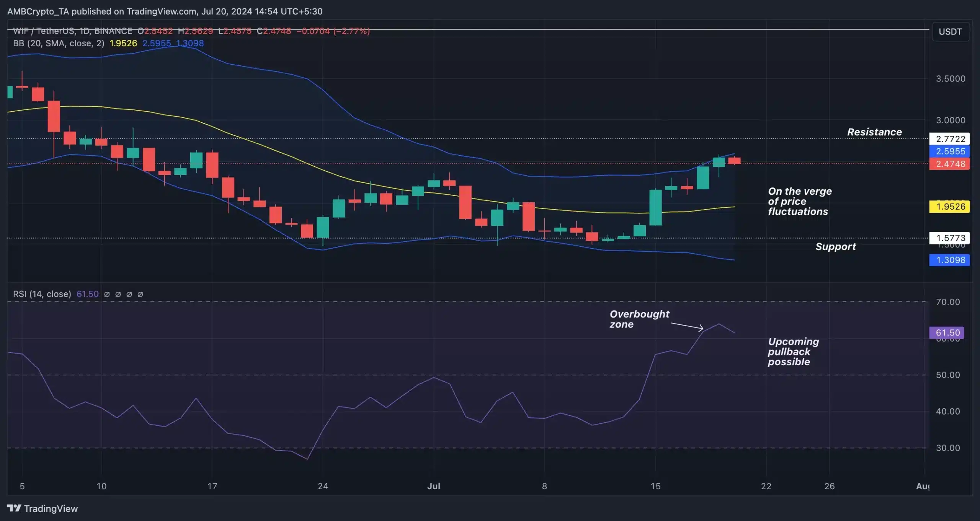The height and width of the screenshot is (521, 980).
Task: Click the 'Upcoming pullback possible' annotation
Action: 793,352
